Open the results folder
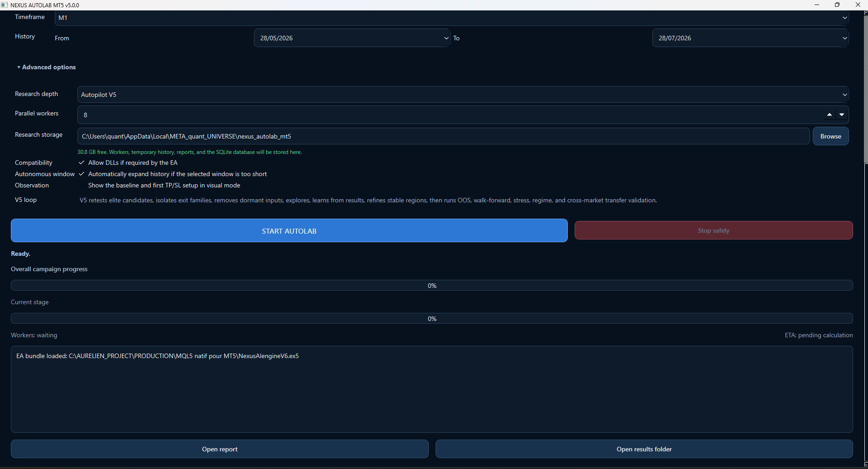 pos(644,449)
